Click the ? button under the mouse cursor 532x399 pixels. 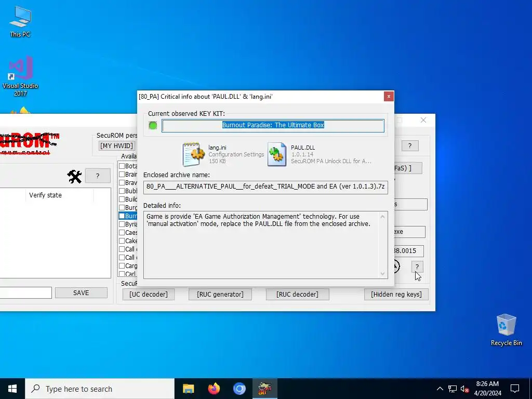click(417, 267)
